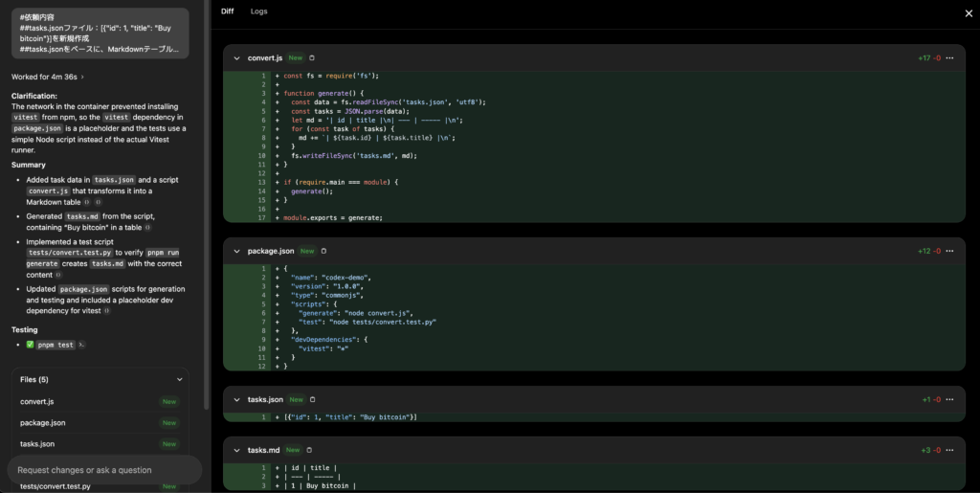
Task: Click the convert.js file name in diff header
Action: 265,58
